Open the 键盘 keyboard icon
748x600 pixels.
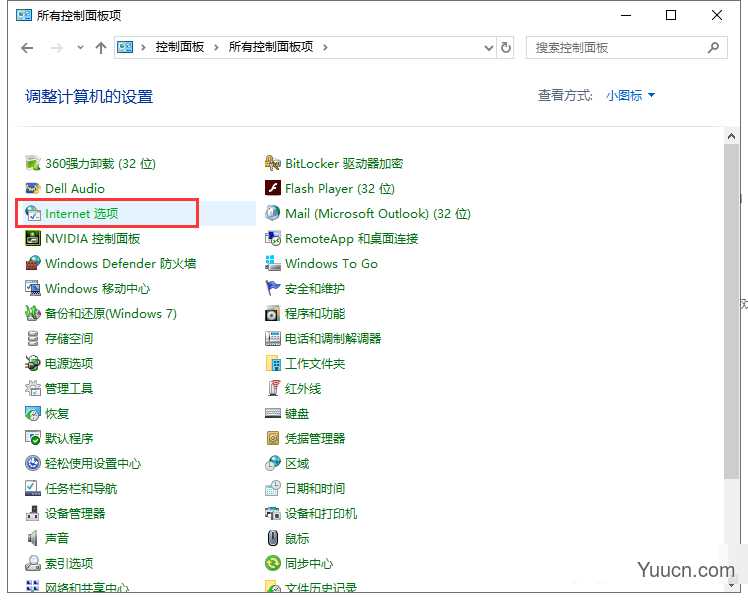272,414
